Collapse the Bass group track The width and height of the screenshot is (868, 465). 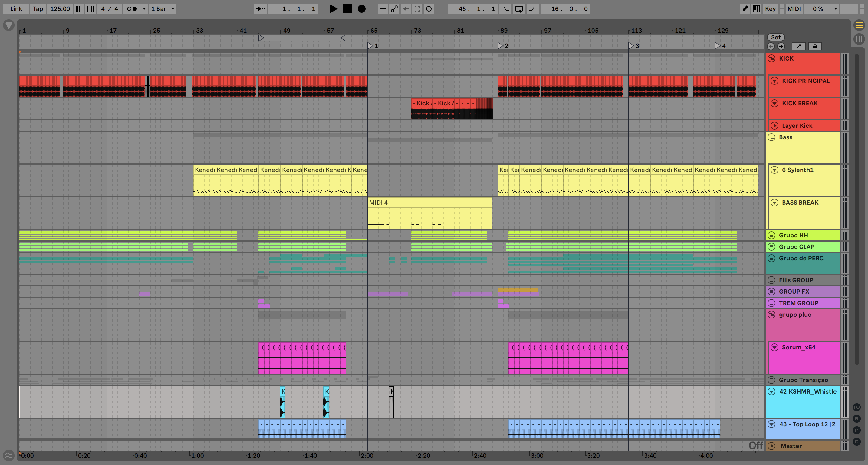(x=771, y=137)
